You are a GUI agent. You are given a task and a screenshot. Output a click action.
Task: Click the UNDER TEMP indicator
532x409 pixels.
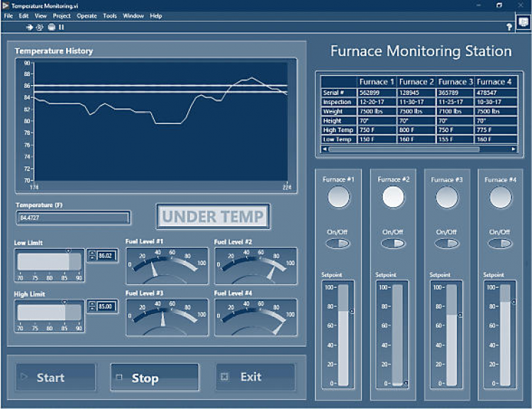coord(213,216)
